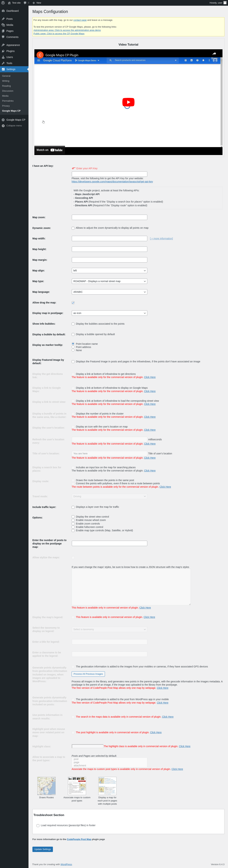Open the comments bubble icon in admin bar
Image resolution: width=228 pixels, height=868 pixels.
tap(25, 3)
